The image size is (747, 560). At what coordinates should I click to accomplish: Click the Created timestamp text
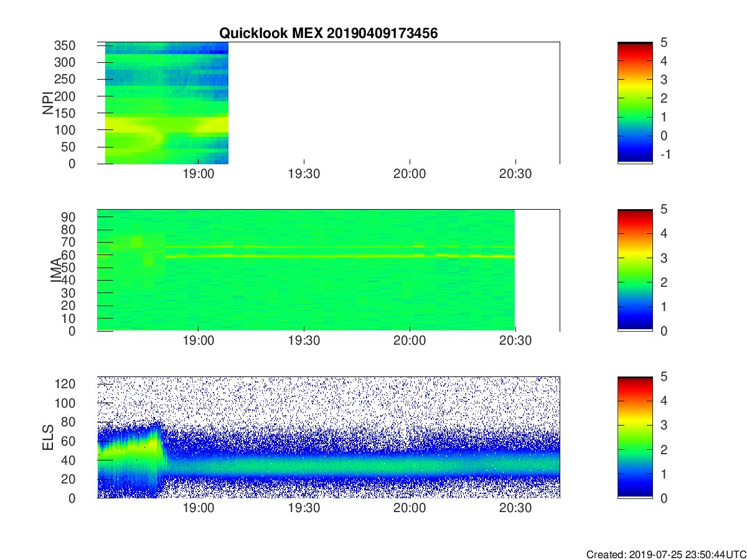tap(666, 554)
